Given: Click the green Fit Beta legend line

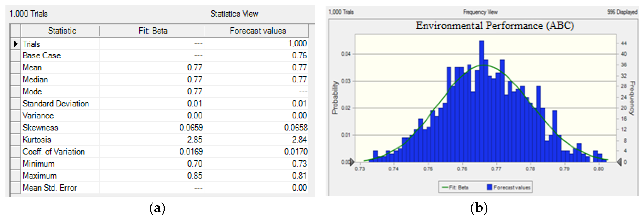Looking at the screenshot, I should 445,187.
